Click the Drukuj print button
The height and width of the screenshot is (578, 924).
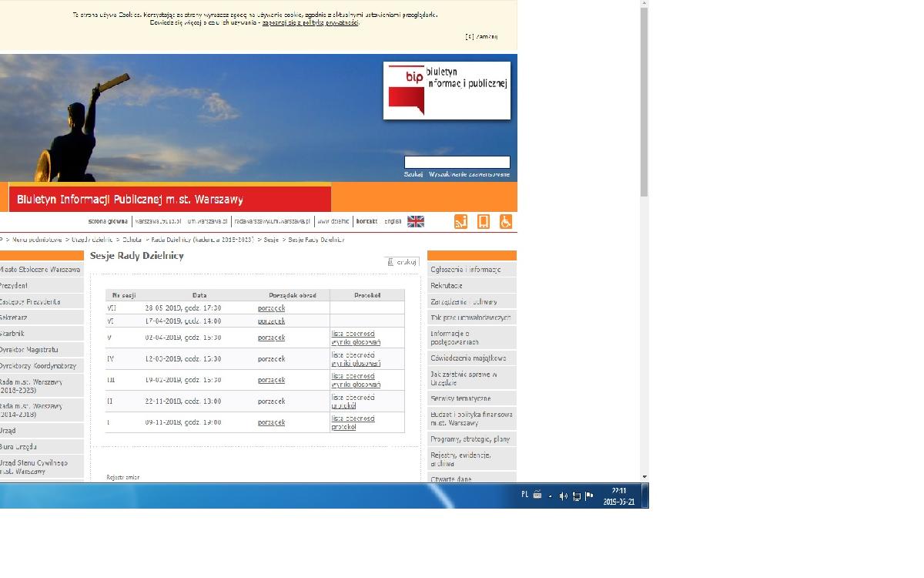point(402,262)
